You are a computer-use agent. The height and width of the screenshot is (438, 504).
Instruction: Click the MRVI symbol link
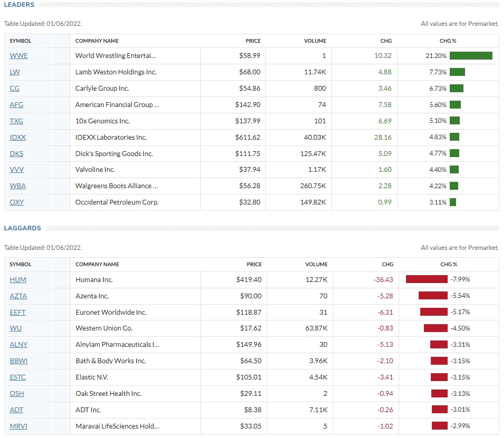point(18,426)
